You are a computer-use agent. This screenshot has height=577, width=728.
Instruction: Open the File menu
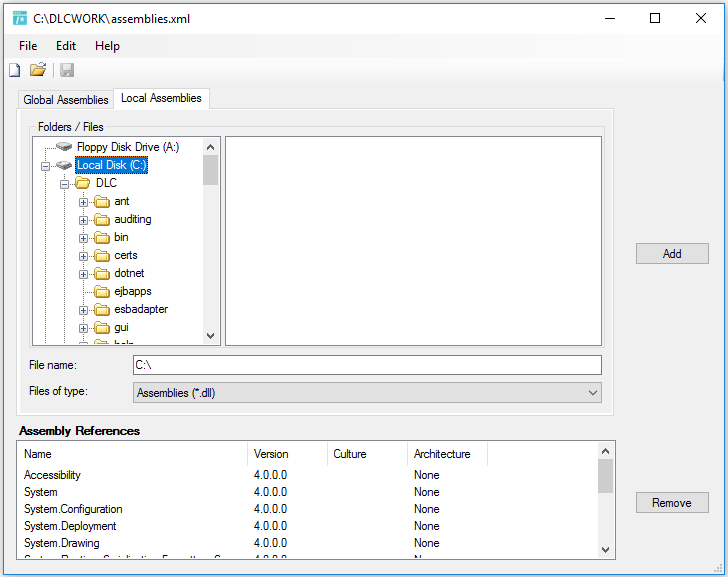pyautogui.click(x=28, y=46)
